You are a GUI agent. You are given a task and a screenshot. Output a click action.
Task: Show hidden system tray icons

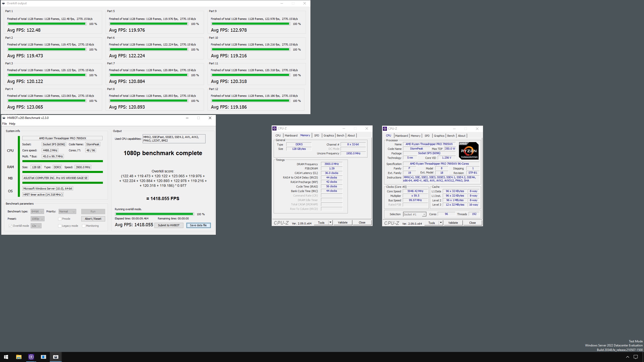click(627, 357)
